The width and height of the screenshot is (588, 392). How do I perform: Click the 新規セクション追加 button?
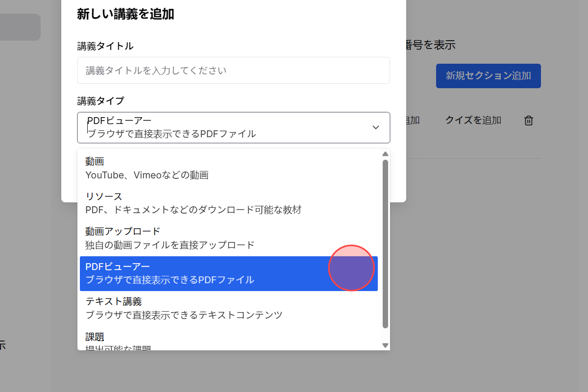[488, 76]
